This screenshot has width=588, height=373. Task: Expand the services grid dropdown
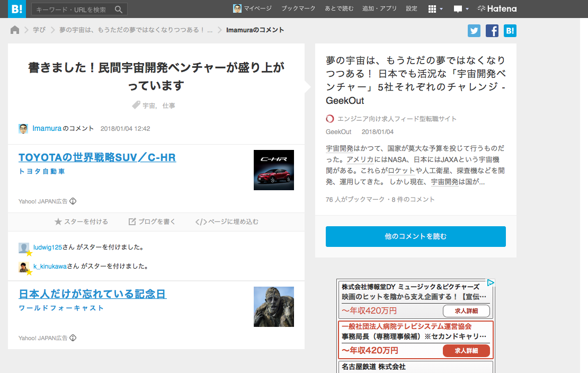point(435,9)
